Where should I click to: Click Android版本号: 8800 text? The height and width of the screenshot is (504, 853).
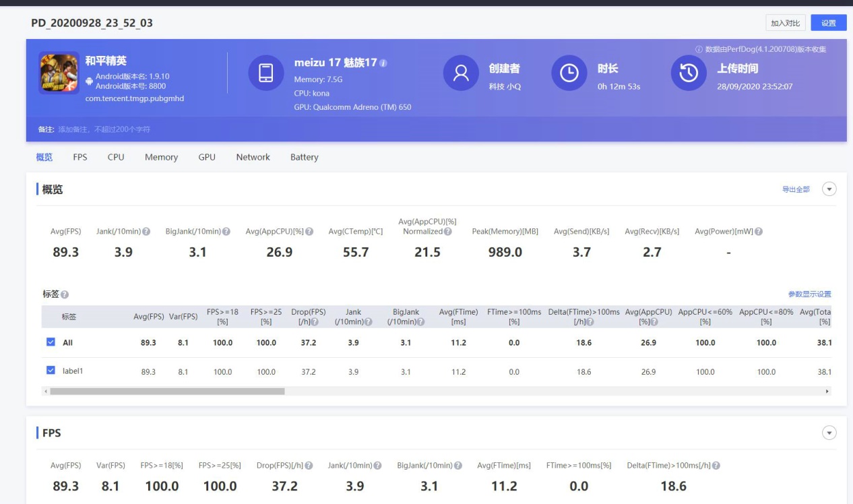(x=131, y=86)
